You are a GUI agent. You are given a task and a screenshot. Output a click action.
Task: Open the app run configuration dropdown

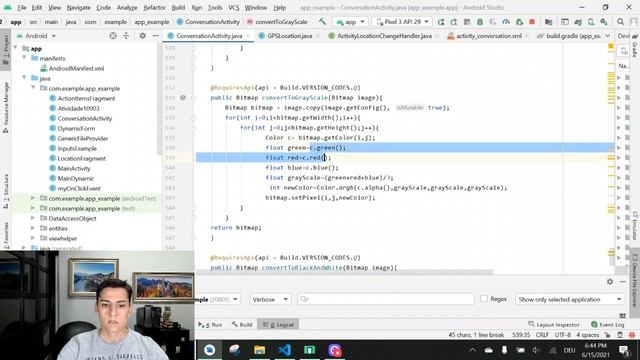coord(350,22)
